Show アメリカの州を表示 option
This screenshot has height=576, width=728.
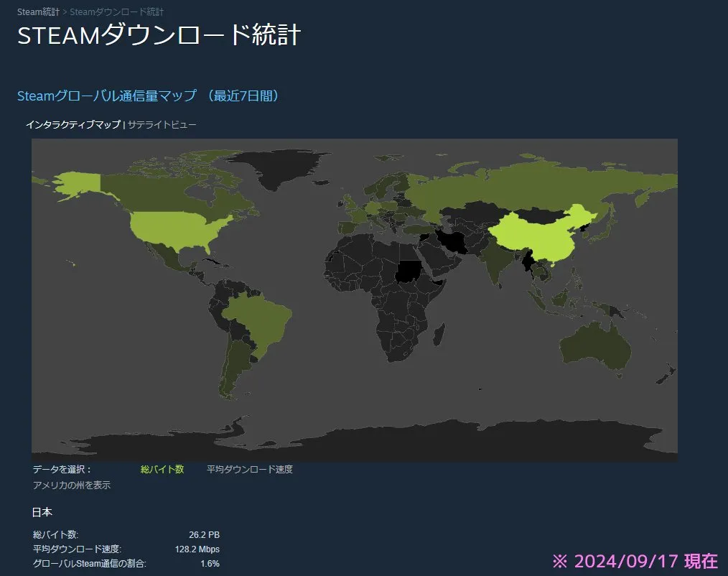click(72, 485)
